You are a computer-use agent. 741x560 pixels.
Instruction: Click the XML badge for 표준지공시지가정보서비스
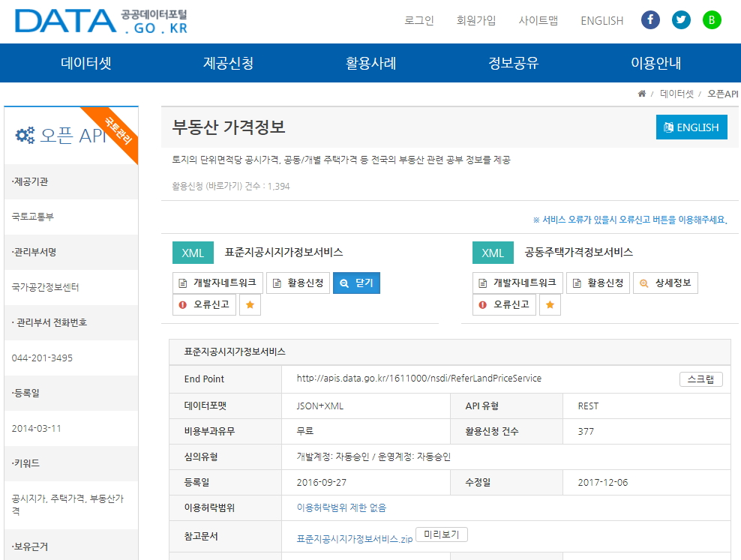click(193, 253)
